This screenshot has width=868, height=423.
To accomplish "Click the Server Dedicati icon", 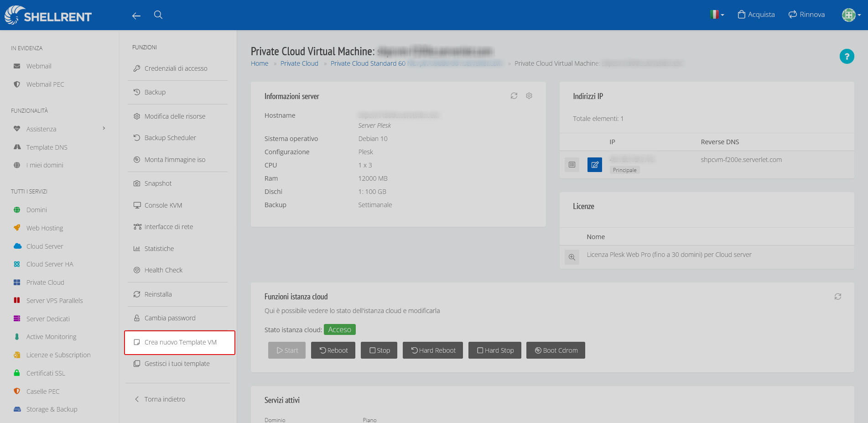I will (x=17, y=319).
